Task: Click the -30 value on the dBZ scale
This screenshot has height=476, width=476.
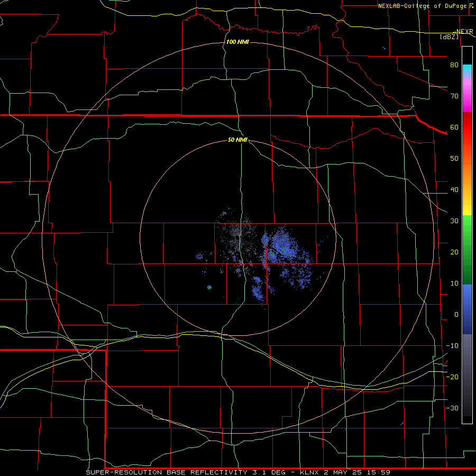Action: click(x=452, y=408)
